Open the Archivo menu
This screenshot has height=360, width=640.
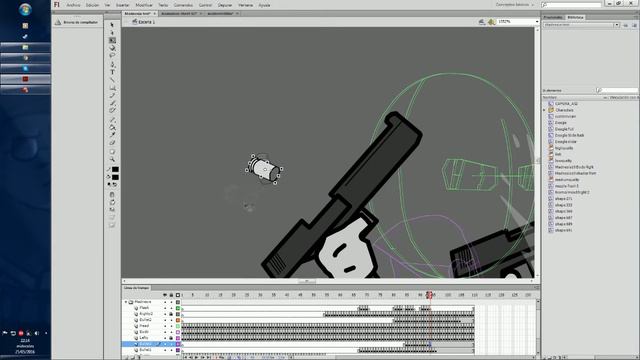pyautogui.click(x=73, y=5)
